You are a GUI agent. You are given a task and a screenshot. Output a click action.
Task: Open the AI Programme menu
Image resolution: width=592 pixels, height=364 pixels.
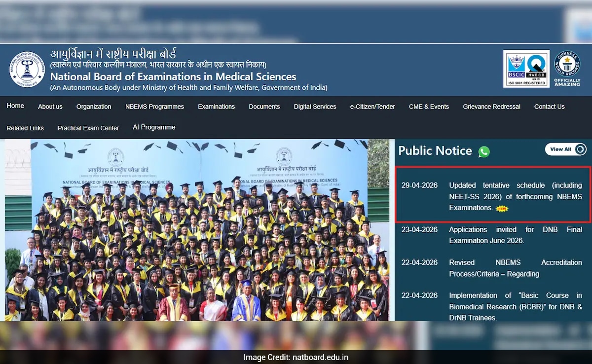click(x=154, y=127)
